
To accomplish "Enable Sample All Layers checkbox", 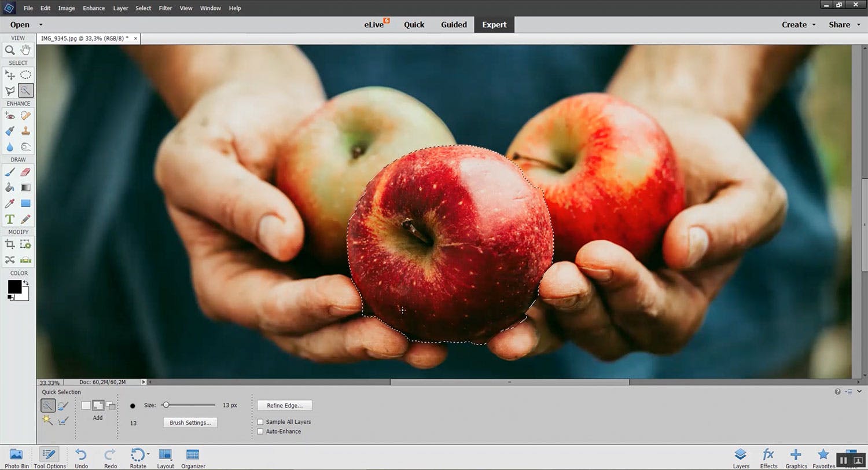I will 260,422.
